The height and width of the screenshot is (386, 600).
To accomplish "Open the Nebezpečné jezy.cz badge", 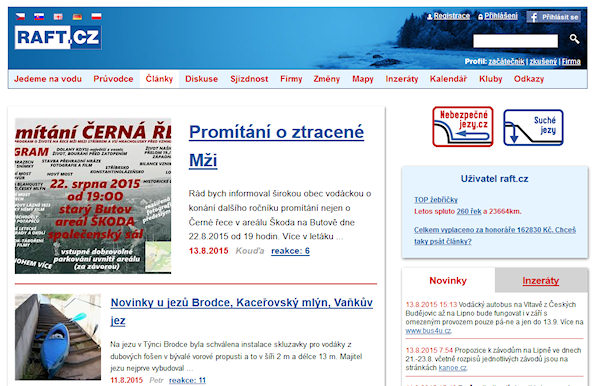I will 463,127.
